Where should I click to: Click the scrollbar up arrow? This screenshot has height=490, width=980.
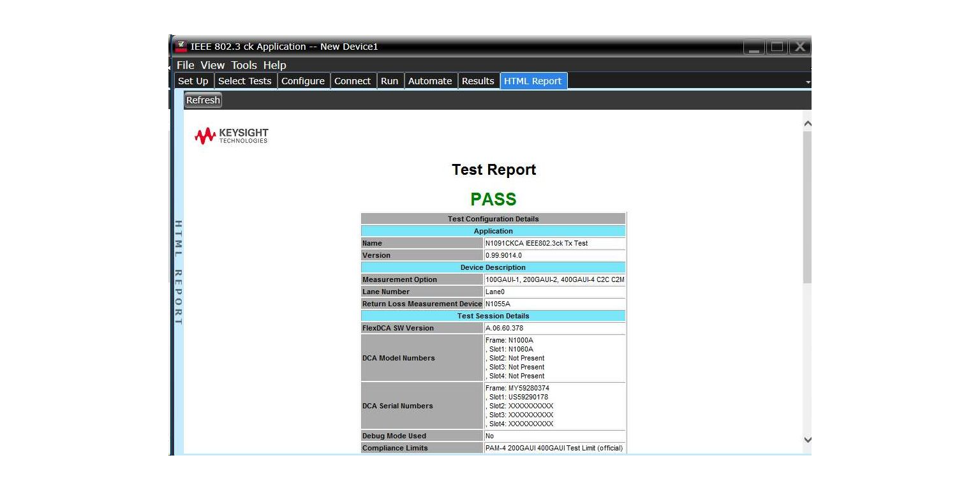807,123
